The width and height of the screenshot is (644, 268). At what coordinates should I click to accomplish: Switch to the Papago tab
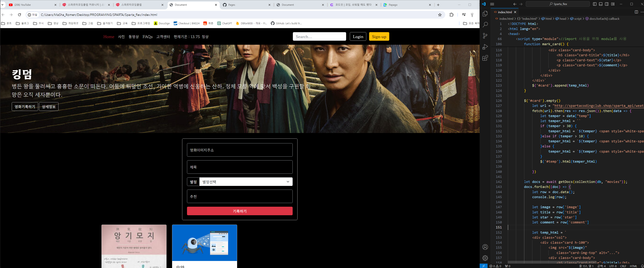tap(407, 5)
